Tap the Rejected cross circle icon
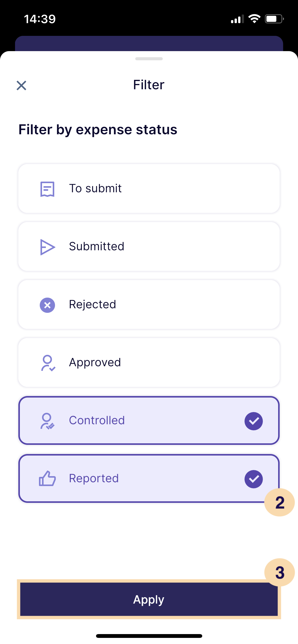The width and height of the screenshot is (298, 644). tap(47, 305)
